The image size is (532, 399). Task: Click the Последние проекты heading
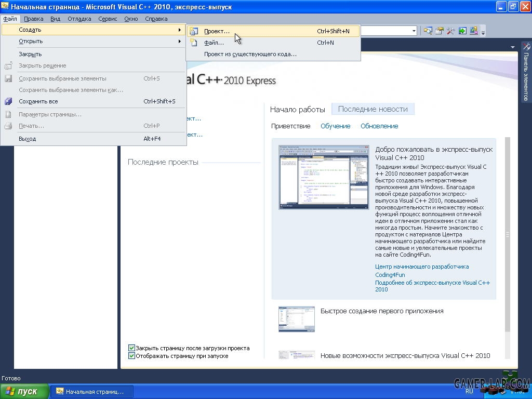(163, 162)
